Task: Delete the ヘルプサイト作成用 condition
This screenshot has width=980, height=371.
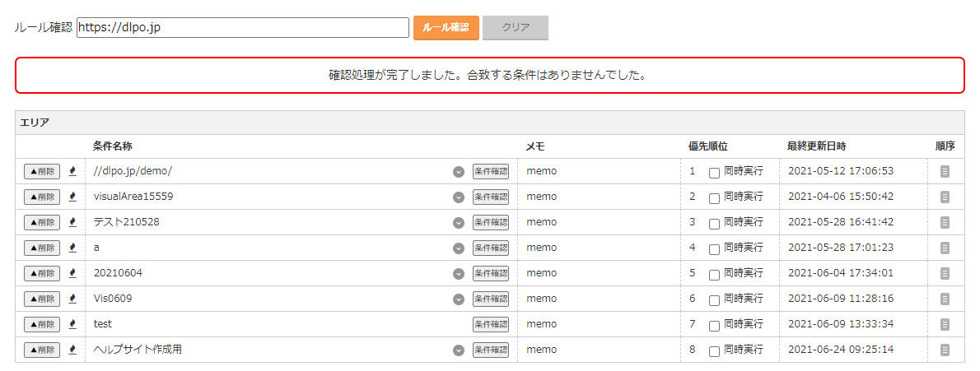Action: click(x=42, y=350)
